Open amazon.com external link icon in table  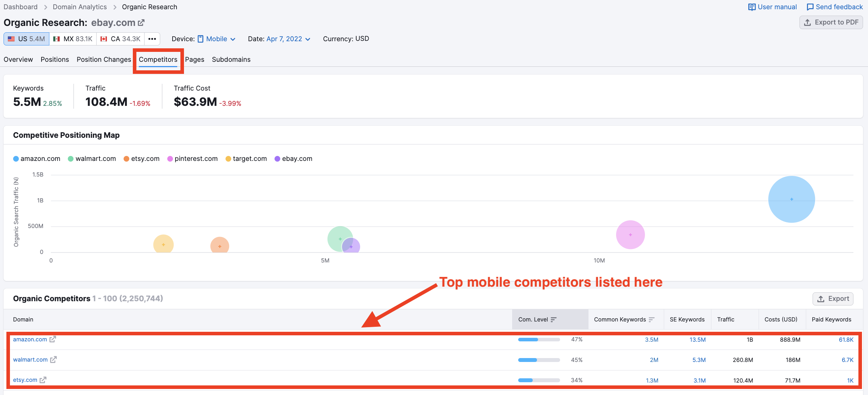[x=53, y=339]
